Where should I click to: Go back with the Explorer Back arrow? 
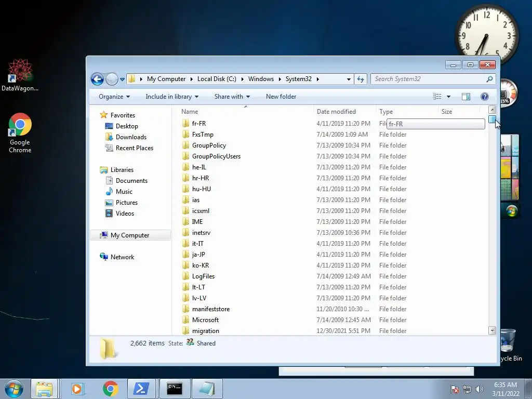click(97, 79)
